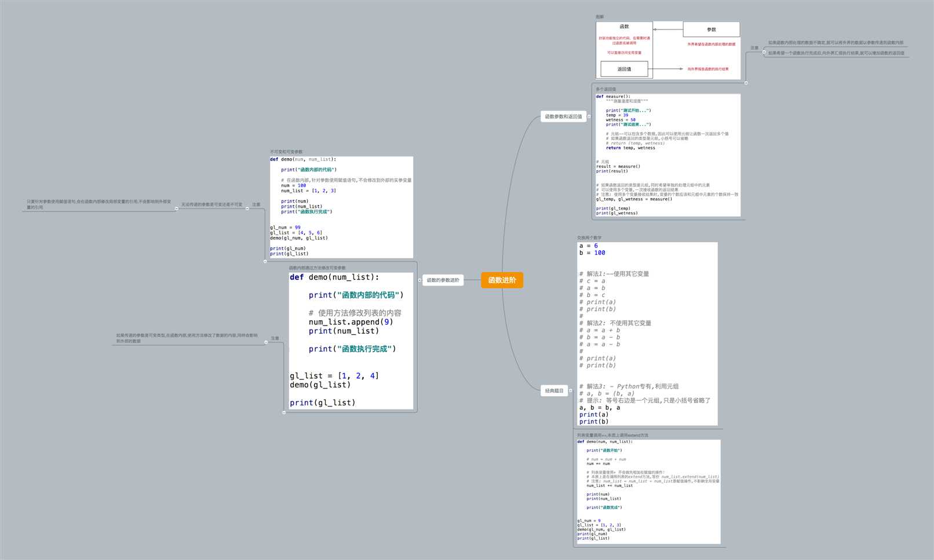Select the 注意 label near the top-left branch
Screen dimensions: 934x560
pos(256,204)
